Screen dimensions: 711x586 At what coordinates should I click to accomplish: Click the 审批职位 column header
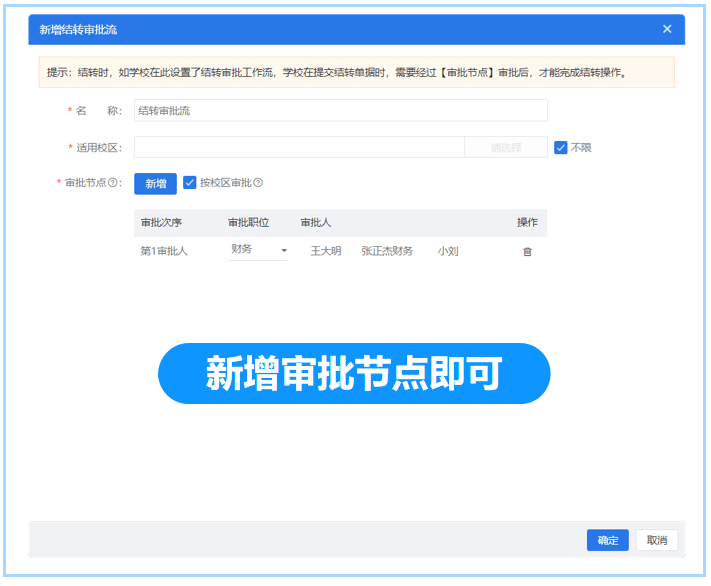tap(248, 223)
